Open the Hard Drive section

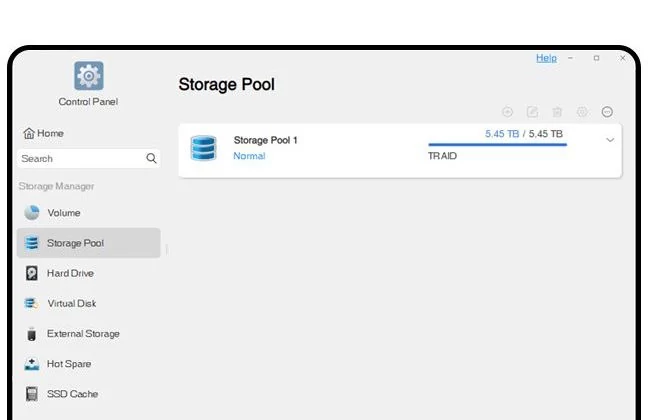[88, 273]
